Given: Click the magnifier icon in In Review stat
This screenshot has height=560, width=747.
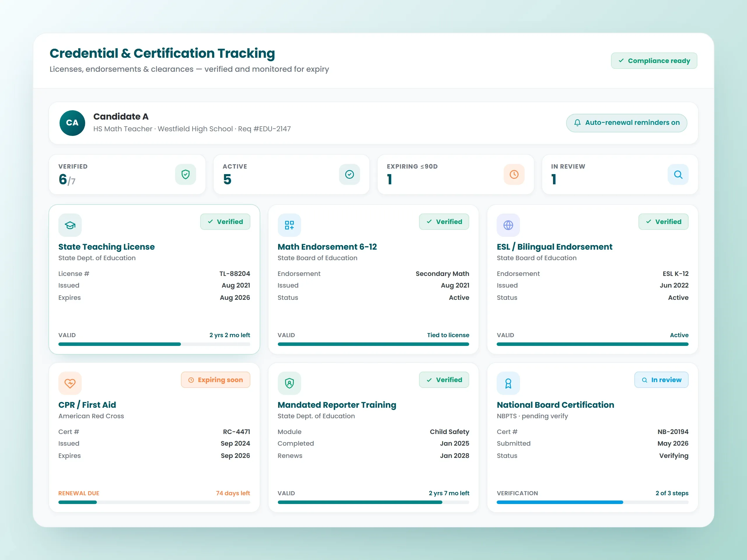Looking at the screenshot, I should [x=678, y=174].
